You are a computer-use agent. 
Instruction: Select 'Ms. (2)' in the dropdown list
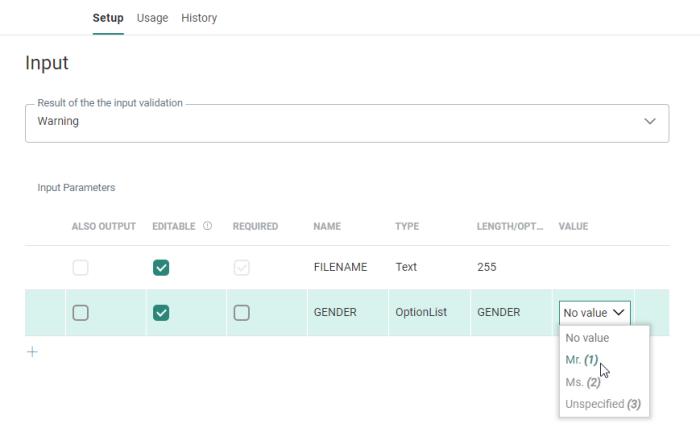click(x=582, y=382)
